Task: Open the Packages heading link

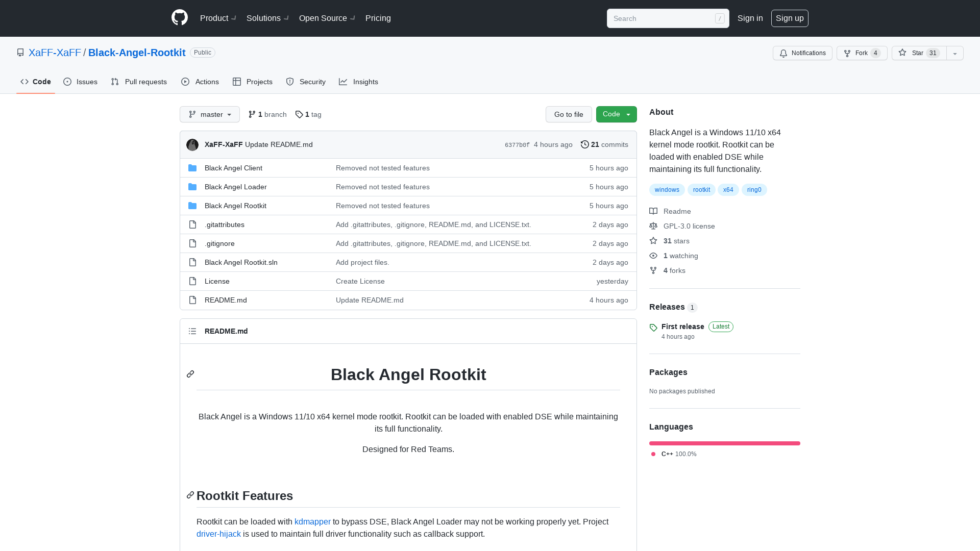Action: [x=668, y=372]
